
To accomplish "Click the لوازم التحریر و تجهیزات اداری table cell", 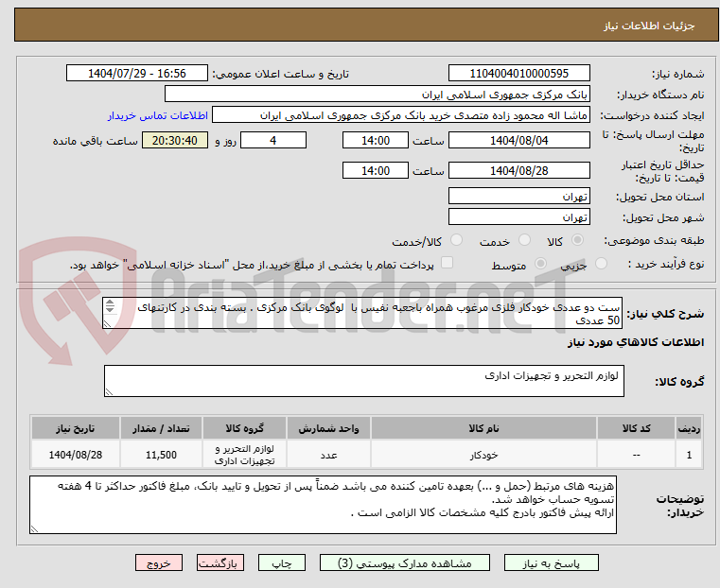I will click(244, 455).
